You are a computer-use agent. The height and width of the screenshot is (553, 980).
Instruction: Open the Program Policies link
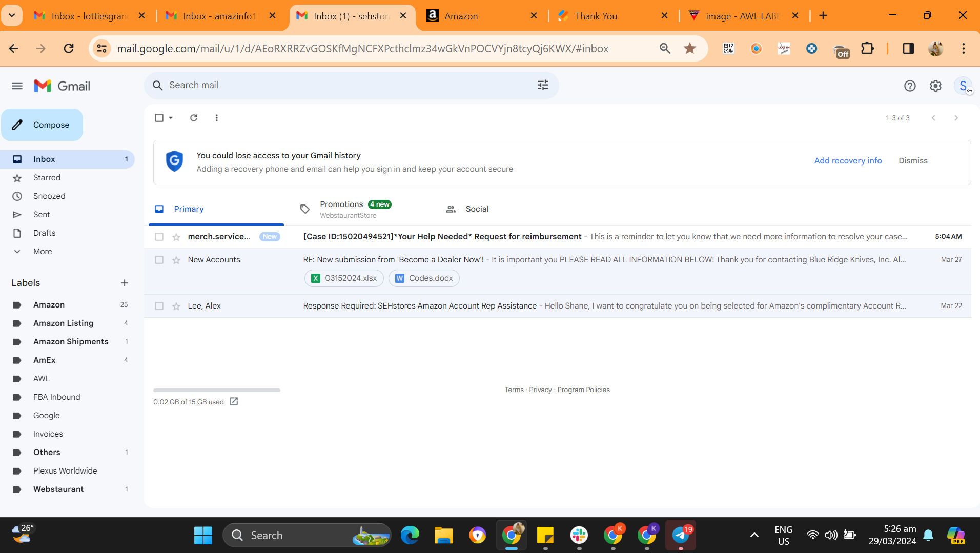click(x=583, y=390)
